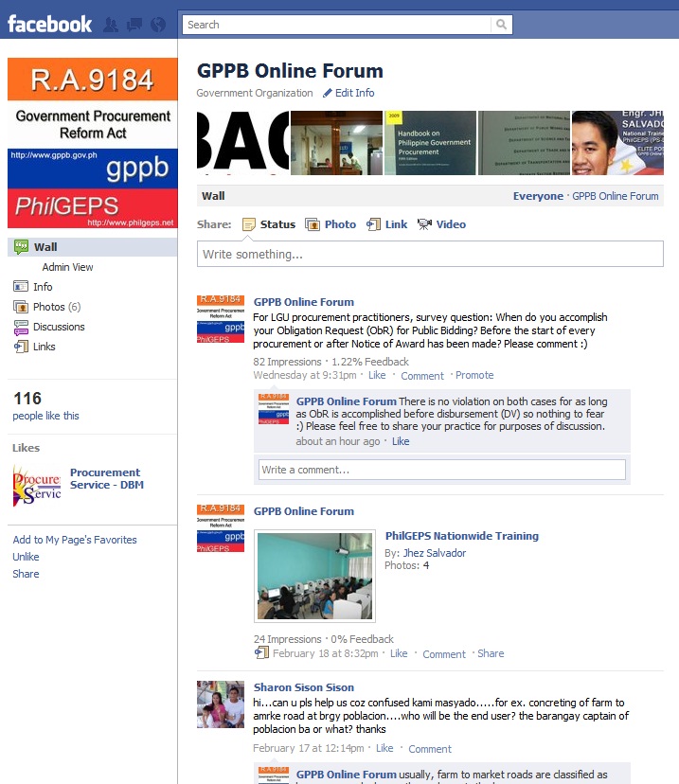Click the Link share icon

tap(373, 224)
